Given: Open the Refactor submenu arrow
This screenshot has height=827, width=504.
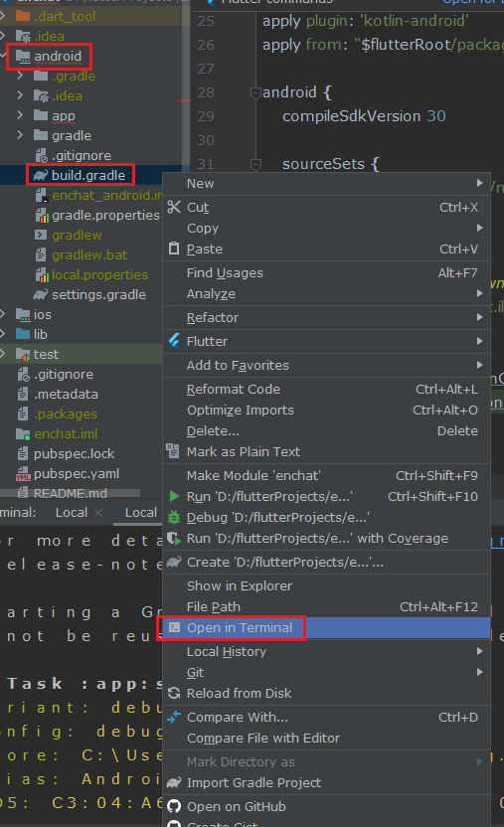Looking at the screenshot, I should (480, 317).
